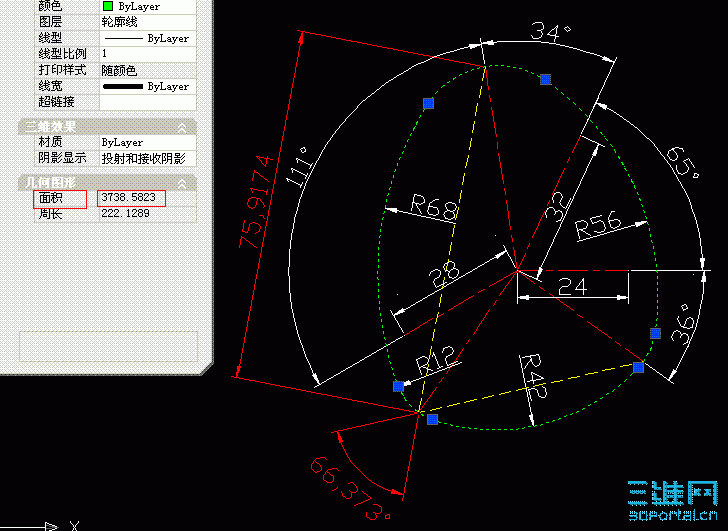Image resolution: width=728 pixels, height=531 pixels.
Task: Open the 打印样式 value 随颜色
Action: pyautogui.click(x=148, y=70)
